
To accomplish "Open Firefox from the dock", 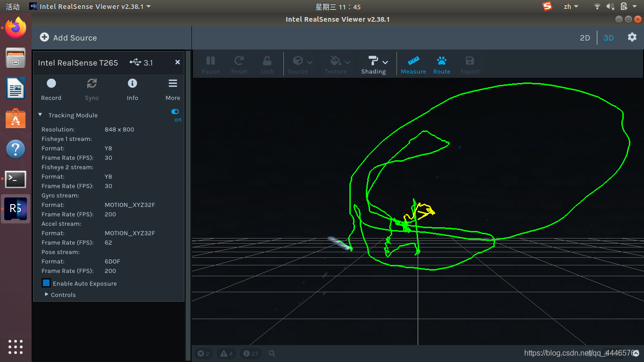I will point(16,28).
